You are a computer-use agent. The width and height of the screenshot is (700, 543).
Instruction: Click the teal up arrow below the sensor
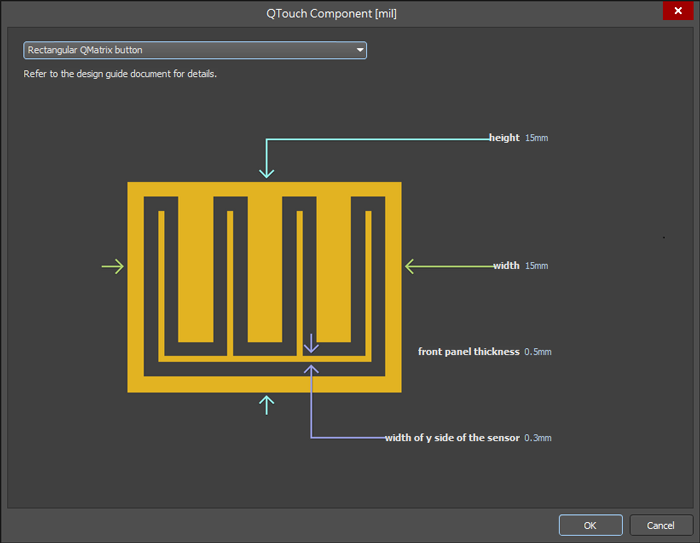(x=266, y=402)
